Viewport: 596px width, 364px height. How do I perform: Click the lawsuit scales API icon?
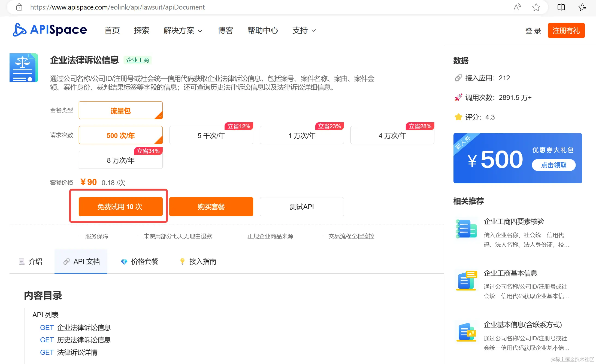coord(24,68)
